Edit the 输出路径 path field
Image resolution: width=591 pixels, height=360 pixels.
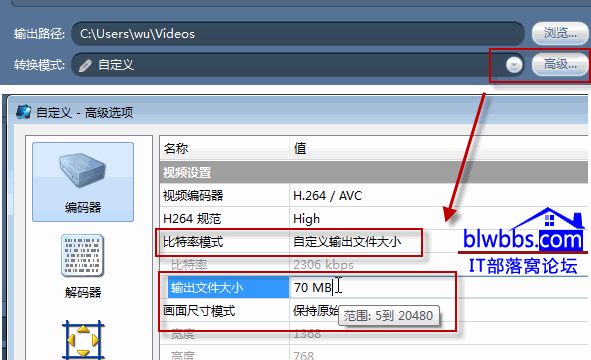[298, 34]
